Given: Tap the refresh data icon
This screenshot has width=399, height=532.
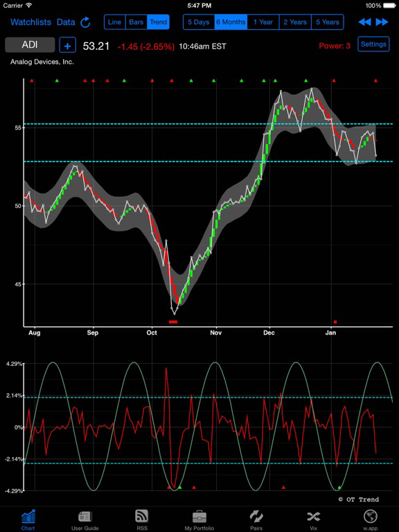Looking at the screenshot, I should pos(85,22).
